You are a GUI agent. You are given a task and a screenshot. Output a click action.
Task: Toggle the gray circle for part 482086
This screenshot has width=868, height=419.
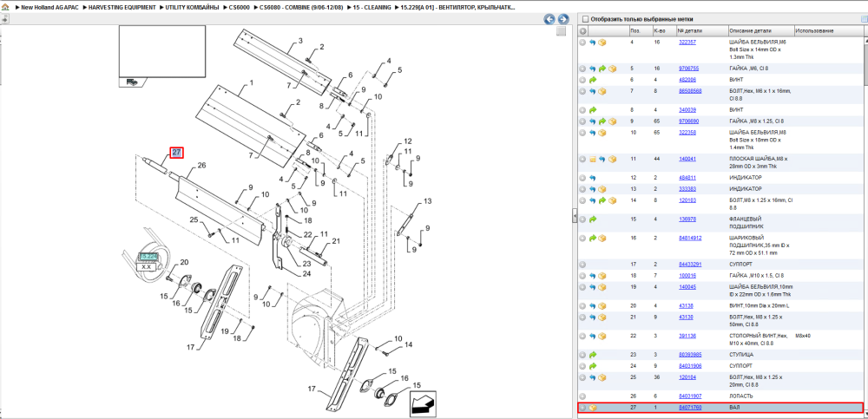583,81
